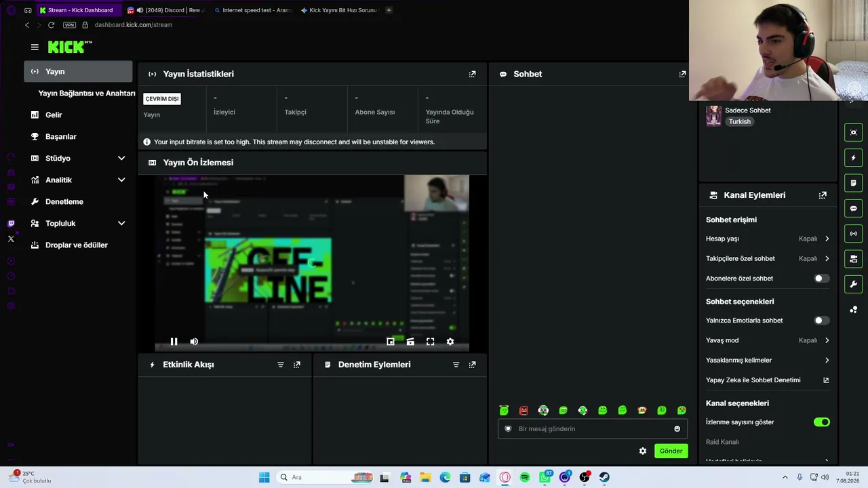Click the VPN badge in address bar
This screenshot has width=868, height=488.
point(69,25)
